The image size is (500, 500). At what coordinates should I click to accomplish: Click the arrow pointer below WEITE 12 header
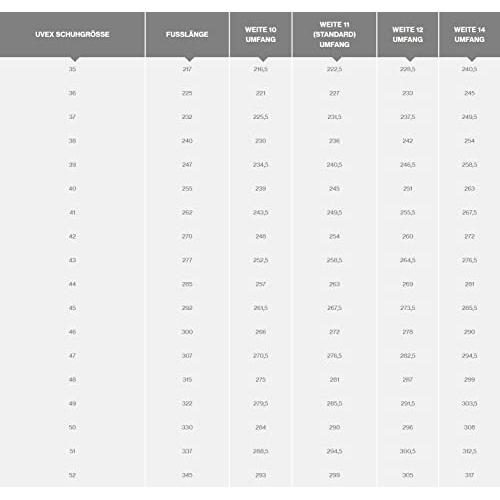point(410,59)
